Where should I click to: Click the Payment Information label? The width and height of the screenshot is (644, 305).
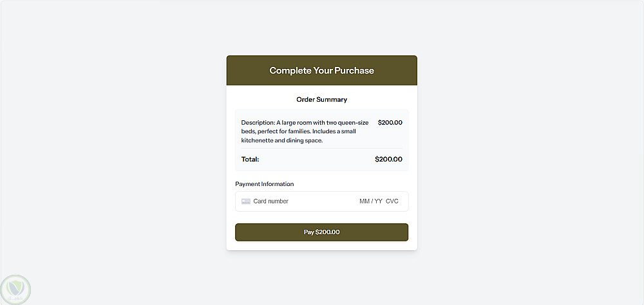(x=264, y=184)
